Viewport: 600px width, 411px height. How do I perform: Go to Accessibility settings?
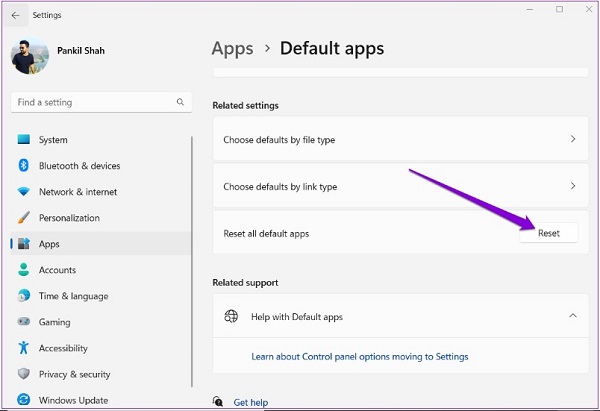pyautogui.click(x=101, y=348)
